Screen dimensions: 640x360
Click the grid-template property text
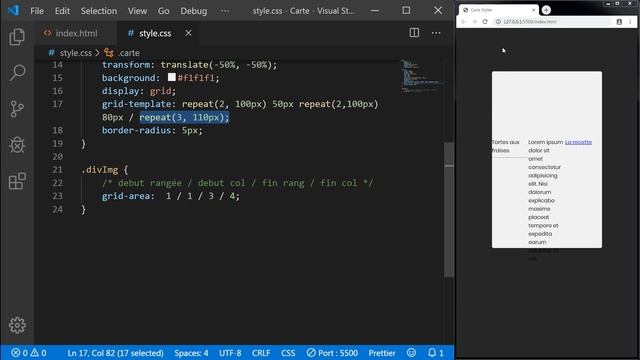pyautogui.click(x=136, y=104)
